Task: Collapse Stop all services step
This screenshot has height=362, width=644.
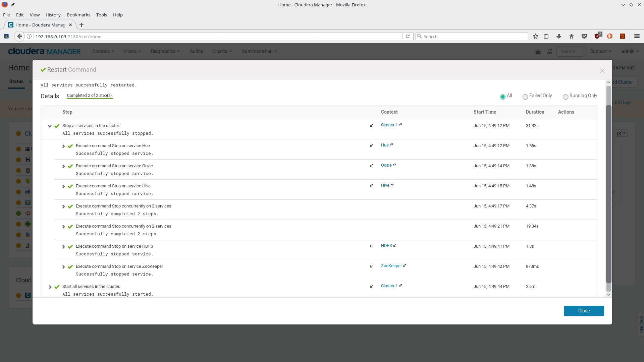Action: [x=50, y=126]
